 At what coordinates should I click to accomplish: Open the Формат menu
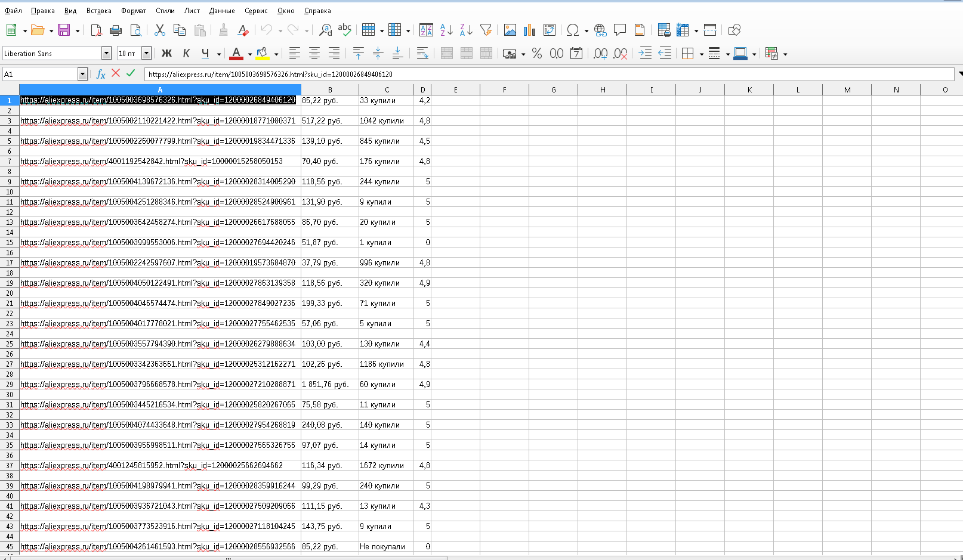click(134, 11)
